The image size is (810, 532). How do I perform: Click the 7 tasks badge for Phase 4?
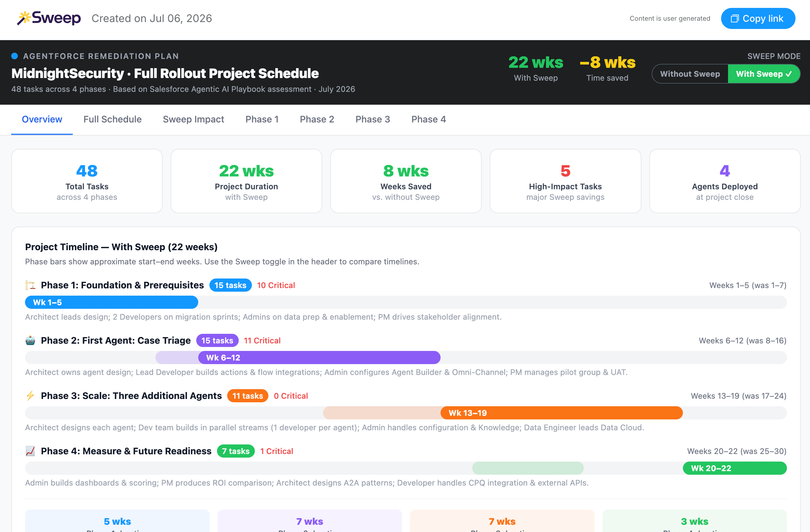tap(236, 451)
